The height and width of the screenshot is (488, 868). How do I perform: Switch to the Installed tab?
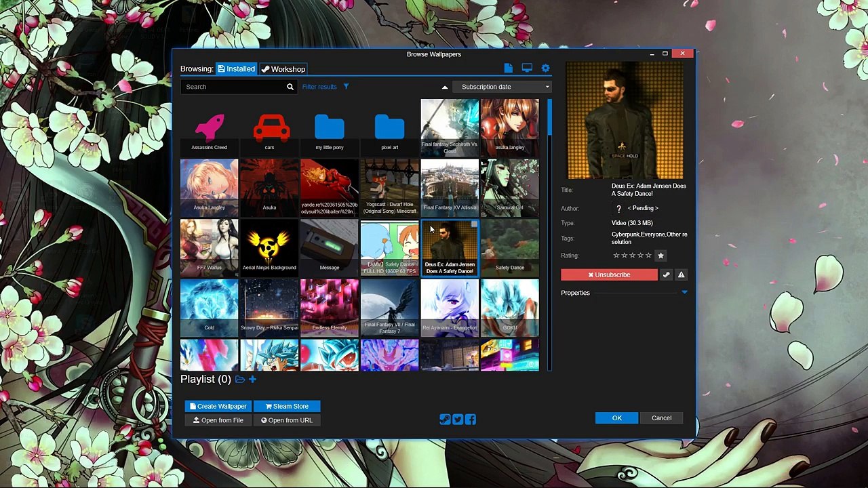coord(237,69)
